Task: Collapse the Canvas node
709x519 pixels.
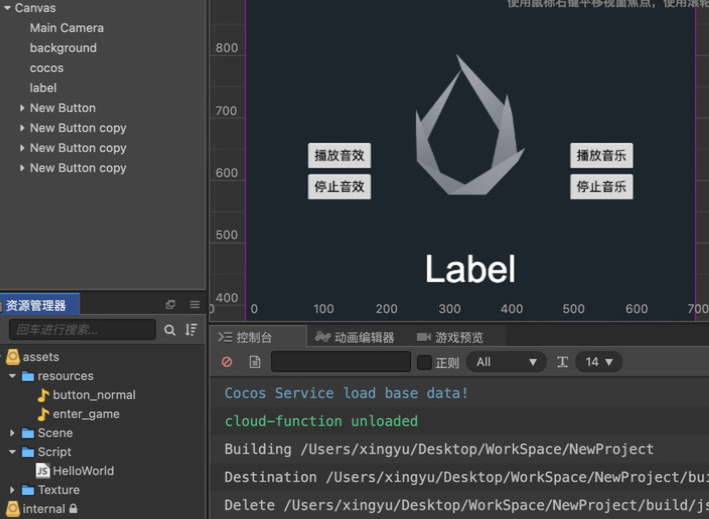Action: click(7, 8)
